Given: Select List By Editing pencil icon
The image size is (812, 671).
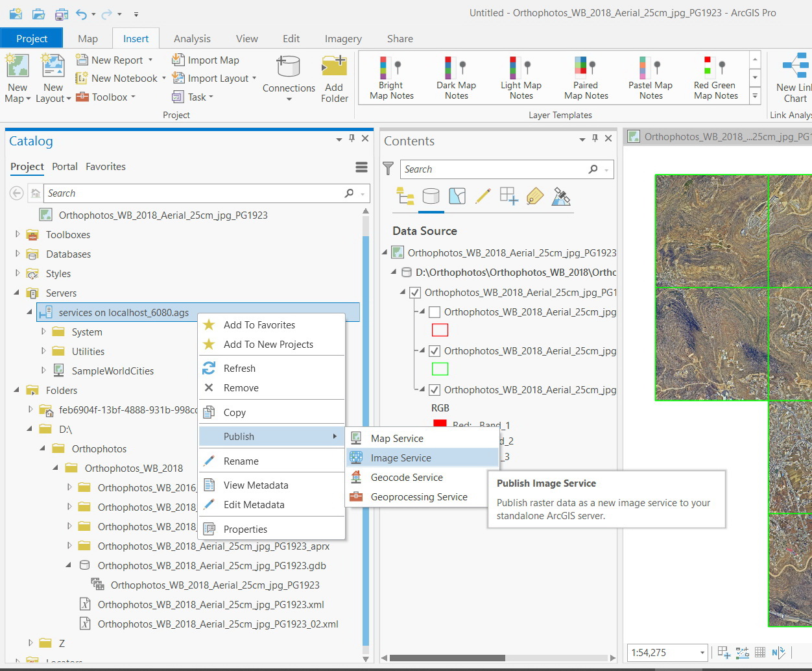Looking at the screenshot, I should pos(483,196).
